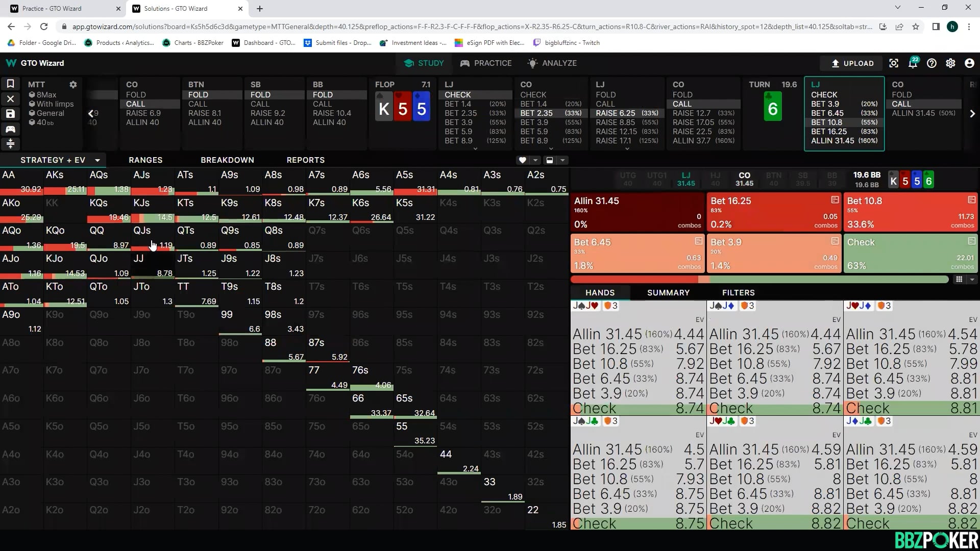The image size is (980, 551).
Task: Click the help question mark icon
Action: pyautogui.click(x=932, y=63)
